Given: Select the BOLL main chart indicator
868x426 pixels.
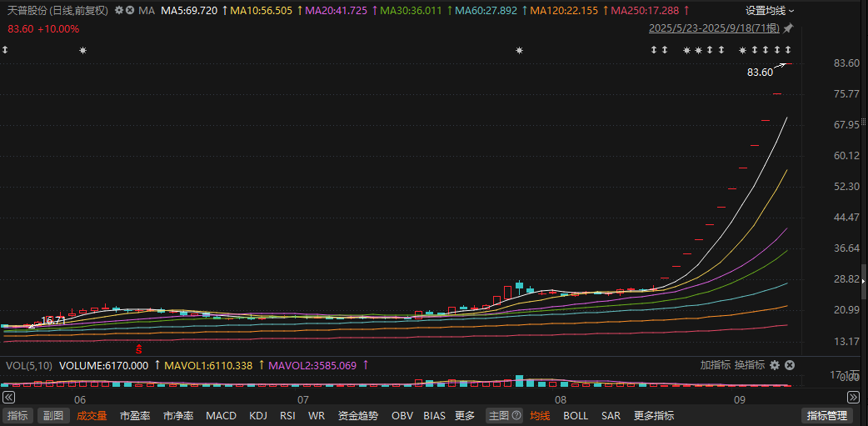Looking at the screenshot, I should [x=576, y=415].
